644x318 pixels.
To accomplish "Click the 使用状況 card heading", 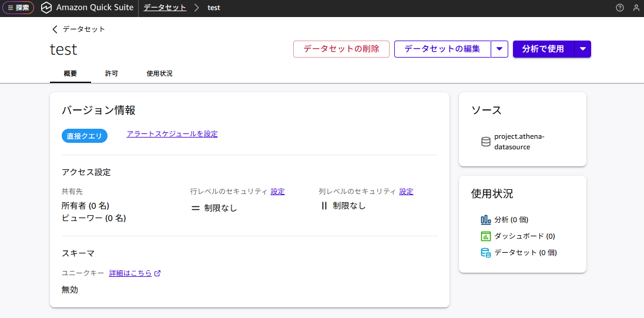I will click(x=492, y=193).
